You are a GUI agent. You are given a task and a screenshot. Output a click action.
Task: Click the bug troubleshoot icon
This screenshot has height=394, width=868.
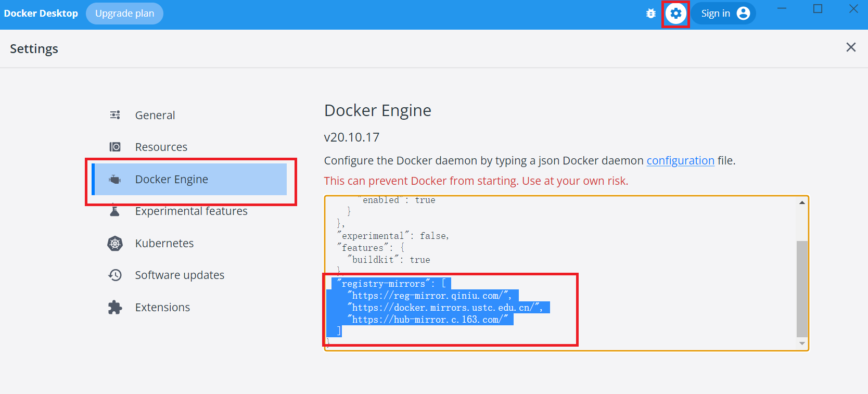coord(650,14)
